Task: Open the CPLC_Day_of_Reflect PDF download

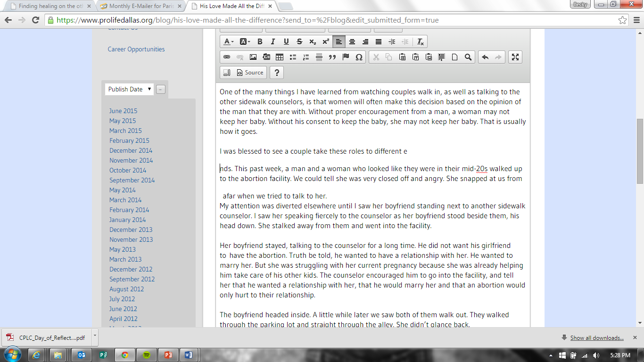Action: 48,337
